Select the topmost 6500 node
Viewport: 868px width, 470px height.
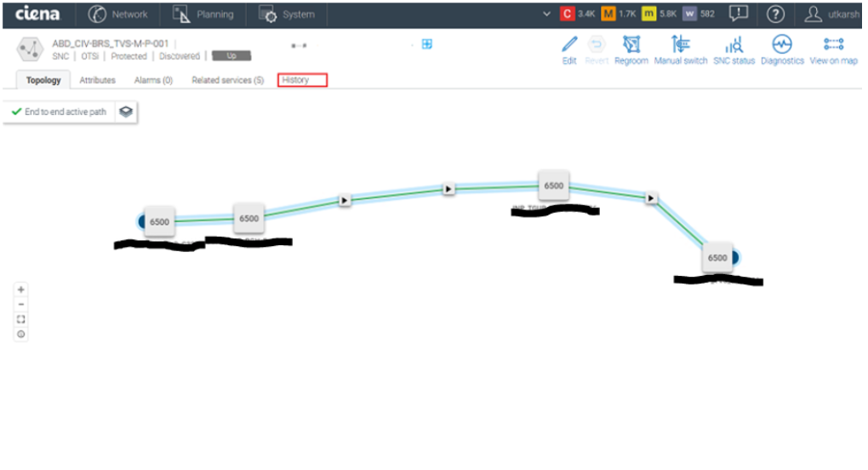tap(554, 186)
